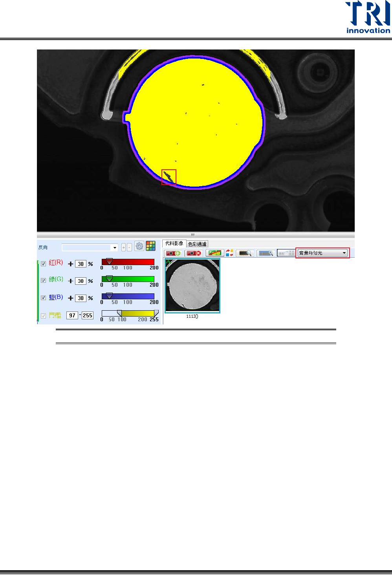Click the red plus sign beside 紅(R)
Viewport: 392px width, 575px height.
pos(71,264)
